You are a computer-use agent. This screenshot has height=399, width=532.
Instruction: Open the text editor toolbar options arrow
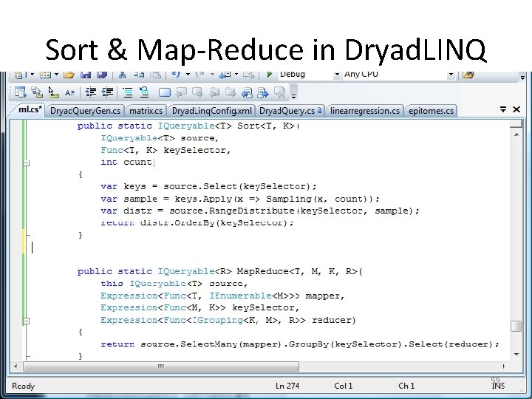coord(293,96)
